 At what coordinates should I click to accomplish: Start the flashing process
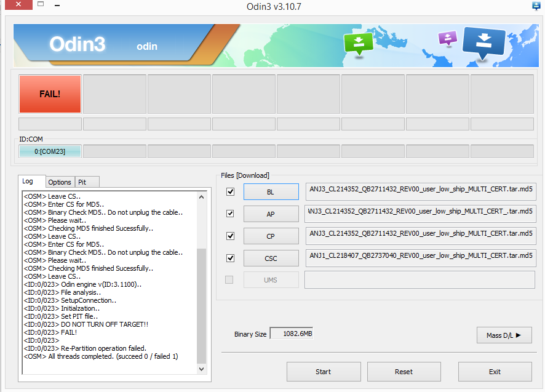[324, 372]
